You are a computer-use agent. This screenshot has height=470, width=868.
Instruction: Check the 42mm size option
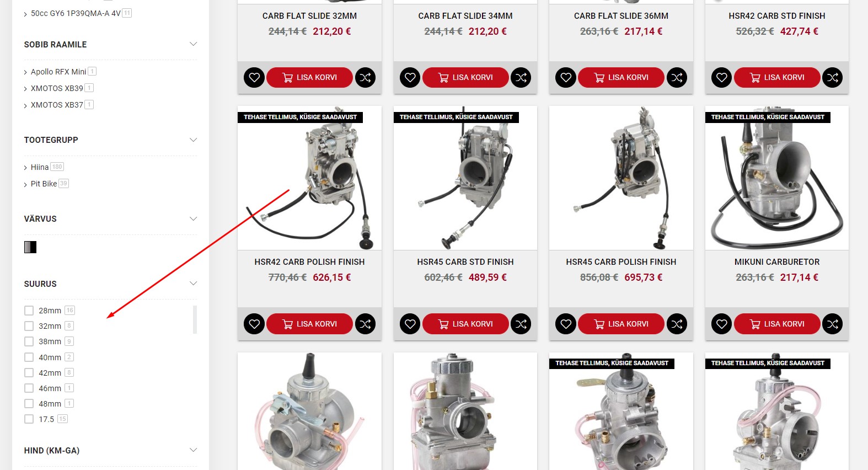click(x=29, y=373)
